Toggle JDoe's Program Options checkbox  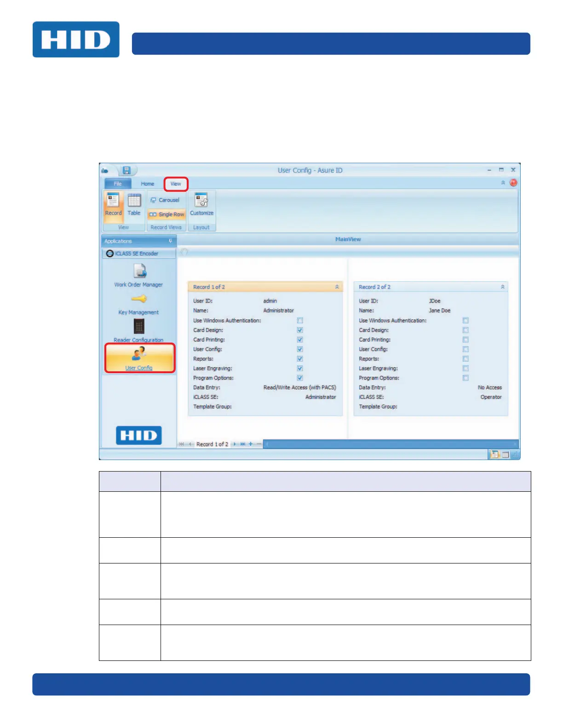coord(465,378)
